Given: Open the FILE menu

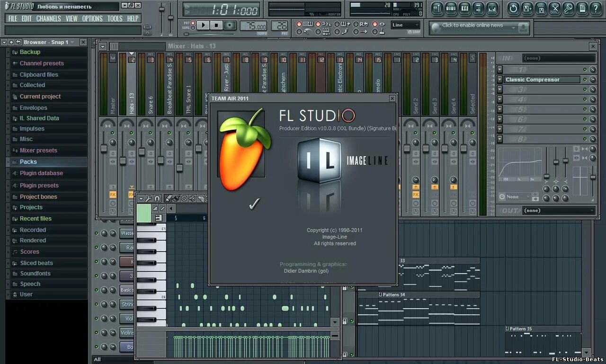Looking at the screenshot, I should 13,18.
